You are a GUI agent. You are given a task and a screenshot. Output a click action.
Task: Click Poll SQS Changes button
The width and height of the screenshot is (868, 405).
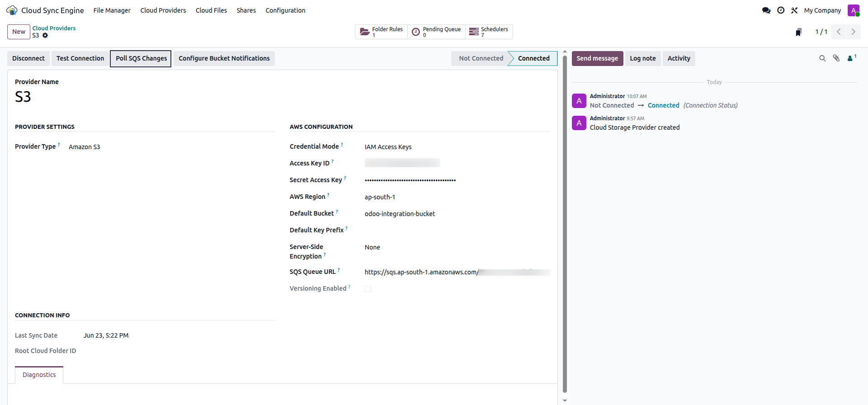point(141,58)
